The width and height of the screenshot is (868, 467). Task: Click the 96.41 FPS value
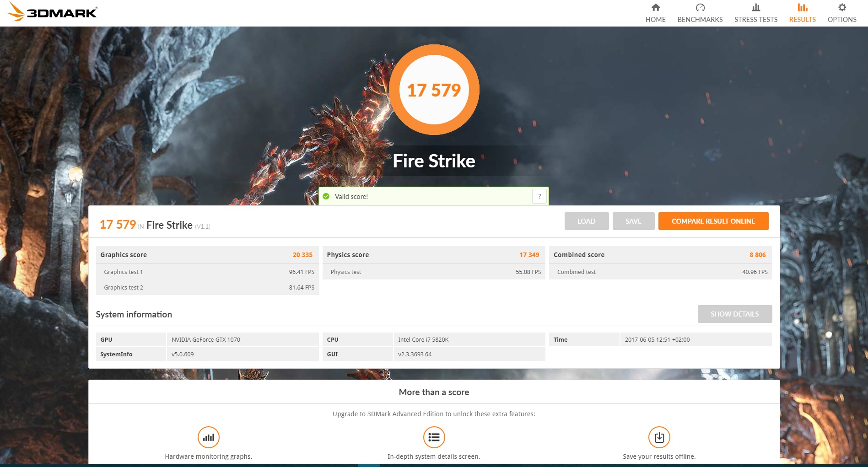302,272
